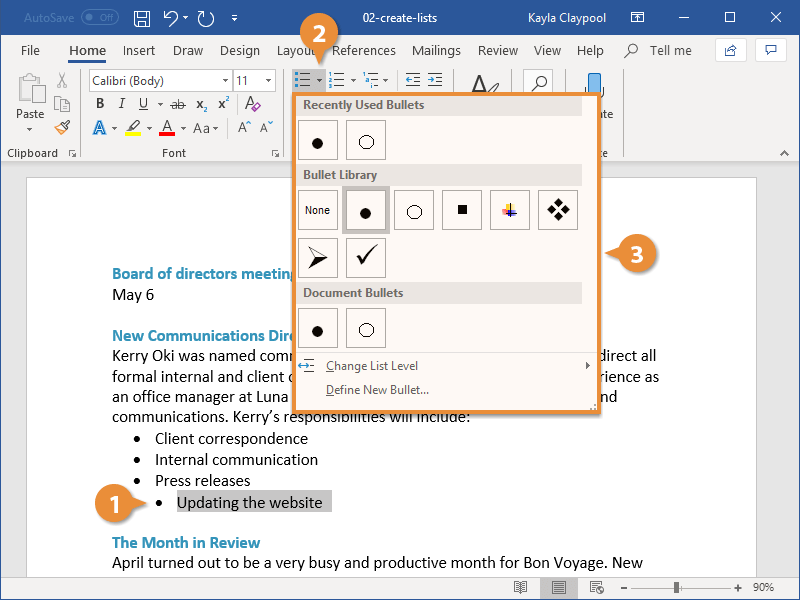The image size is (800, 600).
Task: Open the font size dropdown
Action: tap(268, 81)
